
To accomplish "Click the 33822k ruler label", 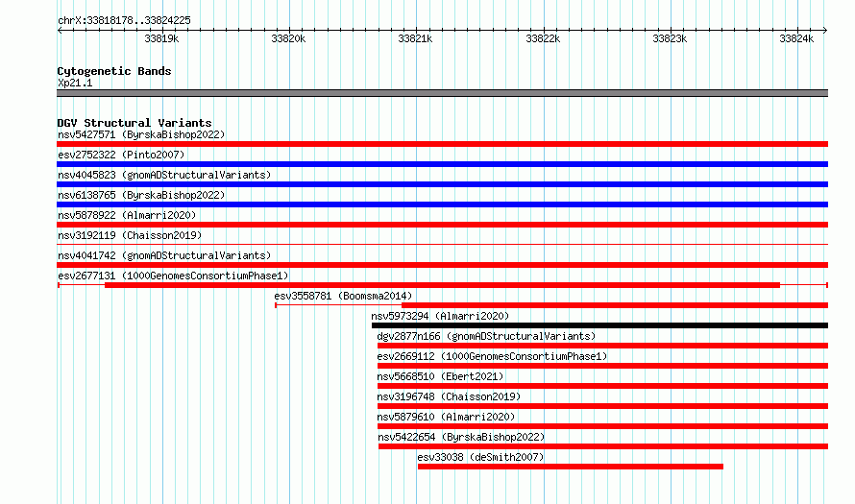I will tap(543, 38).
